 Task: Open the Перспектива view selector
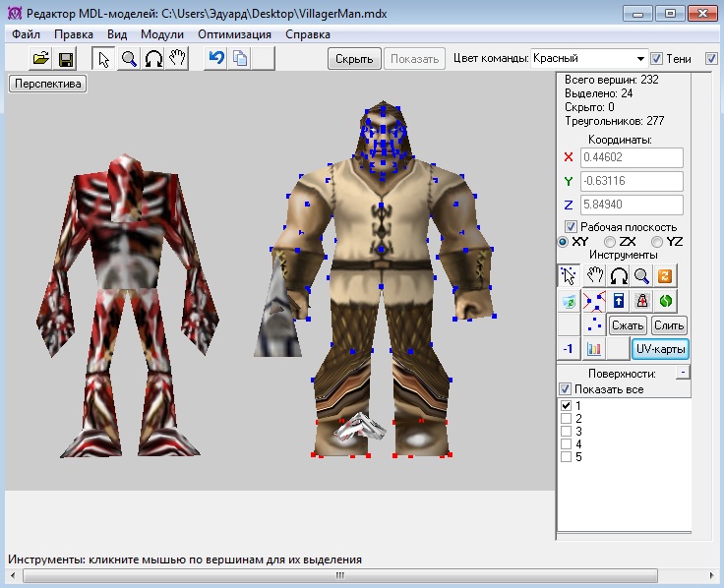47,84
